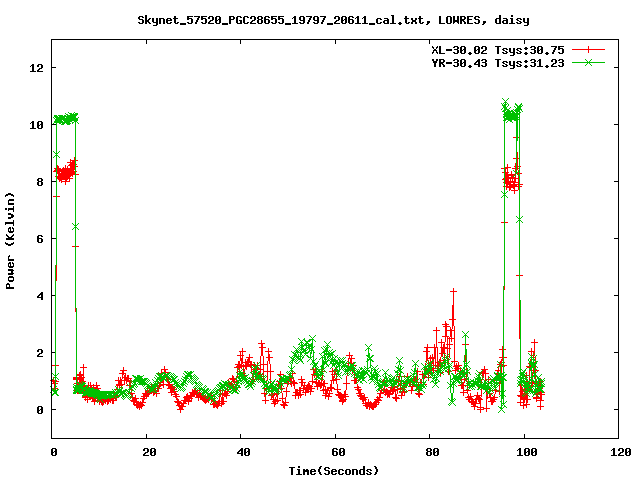Click the y-axis tick label 12
Viewport: 640px width, 480px height.
click(36, 68)
